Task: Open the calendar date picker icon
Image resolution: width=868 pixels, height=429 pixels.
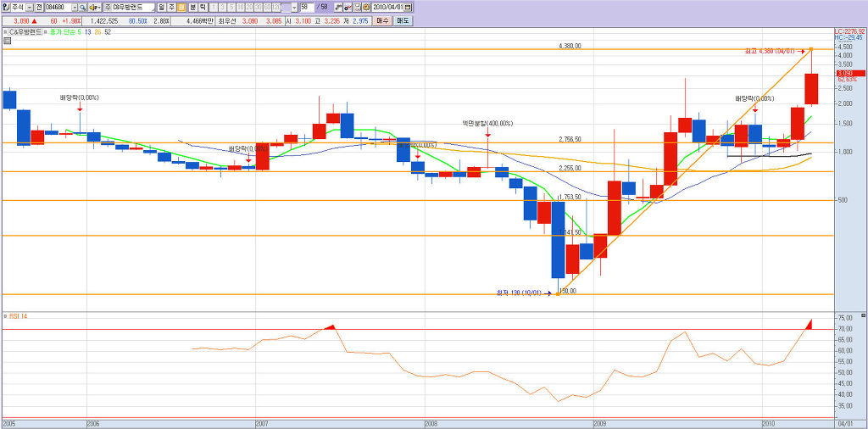Action: (409, 7)
